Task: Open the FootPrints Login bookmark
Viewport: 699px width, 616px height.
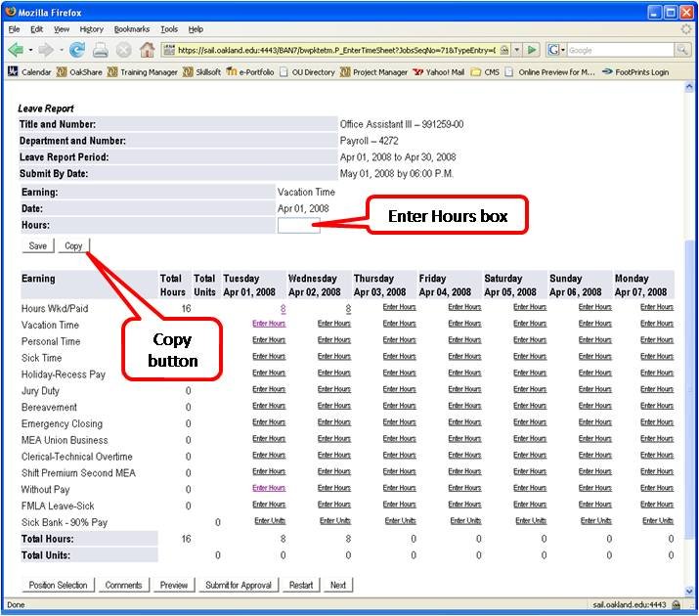Action: point(634,71)
